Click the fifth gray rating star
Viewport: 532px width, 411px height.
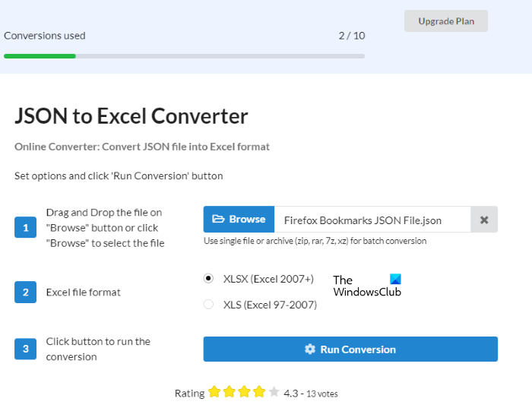[274, 392]
